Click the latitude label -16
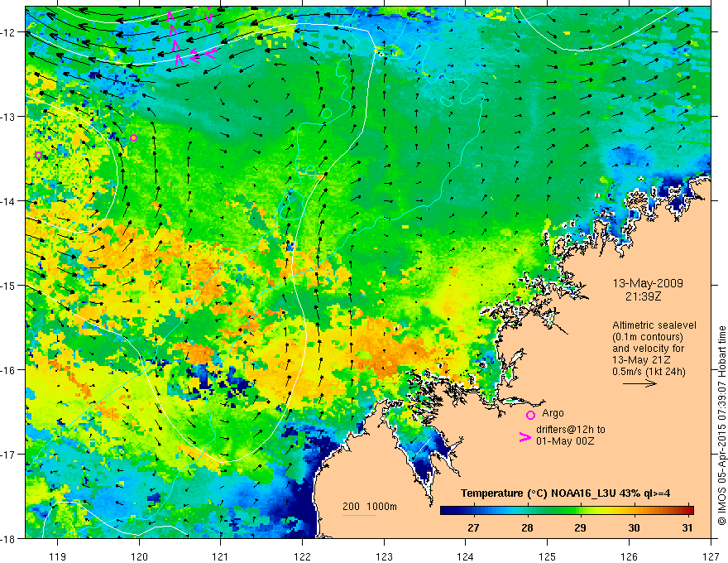This screenshot has width=728, height=563. point(9,370)
